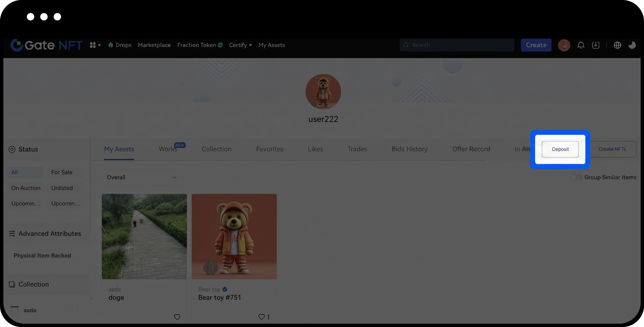Image resolution: width=644 pixels, height=327 pixels.
Task: Toggle dark mode moon icon
Action: [632, 45]
